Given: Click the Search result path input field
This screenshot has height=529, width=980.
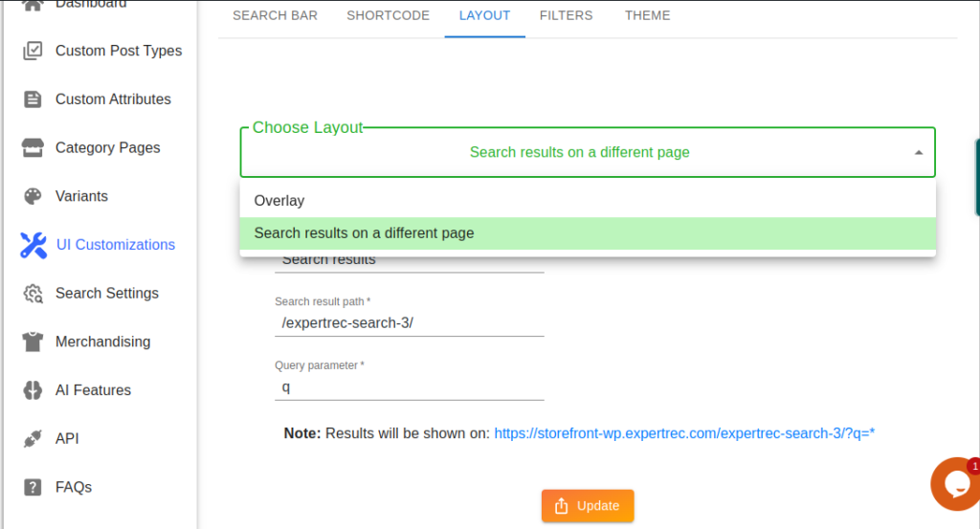Looking at the screenshot, I should (x=409, y=323).
